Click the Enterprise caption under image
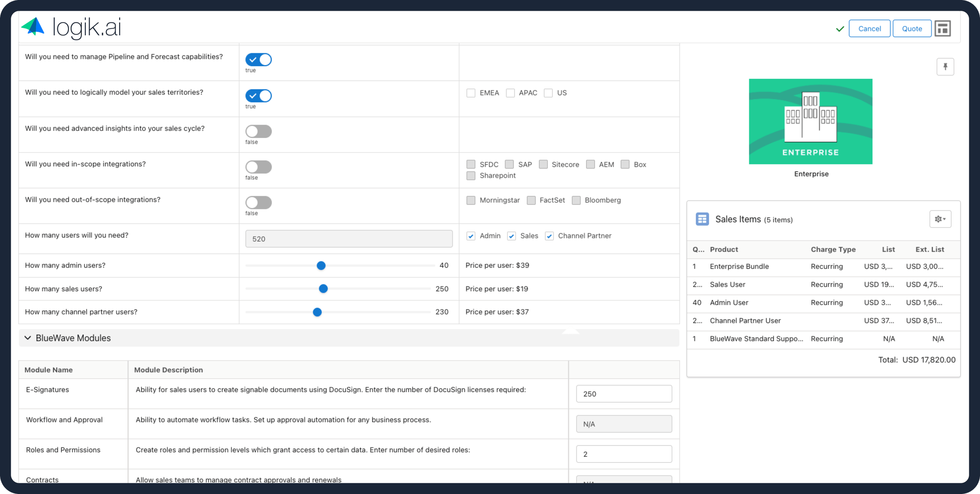 coord(811,174)
